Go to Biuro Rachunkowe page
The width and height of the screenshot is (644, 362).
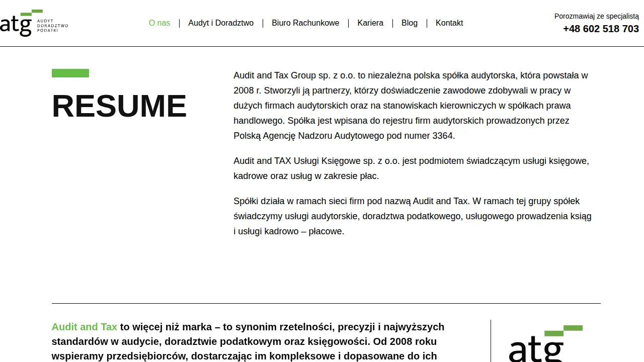pyautogui.click(x=305, y=23)
